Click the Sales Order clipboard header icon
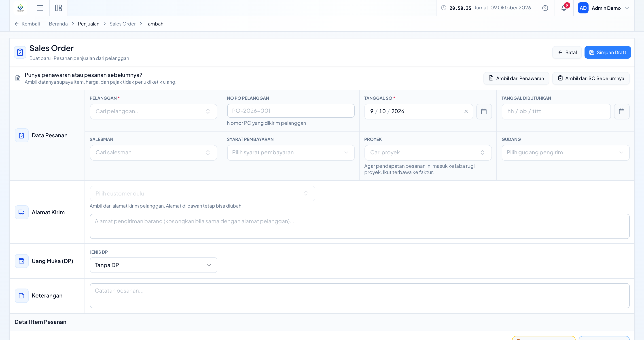This screenshot has height=340, width=644. click(20, 52)
